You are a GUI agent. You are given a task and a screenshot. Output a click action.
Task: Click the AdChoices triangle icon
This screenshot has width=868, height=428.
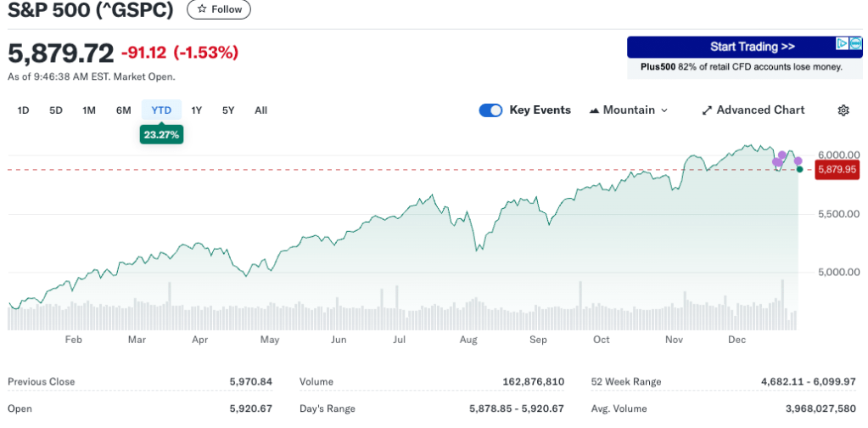pyautogui.click(x=841, y=43)
